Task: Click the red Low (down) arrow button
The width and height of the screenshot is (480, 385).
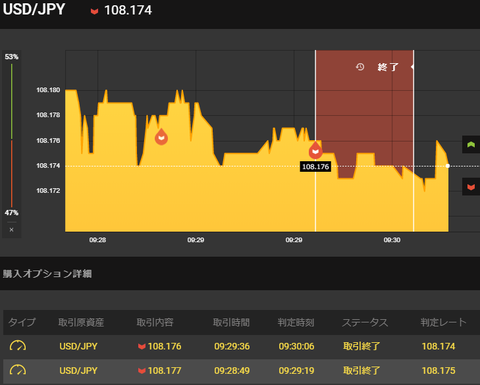Action: pos(471,187)
